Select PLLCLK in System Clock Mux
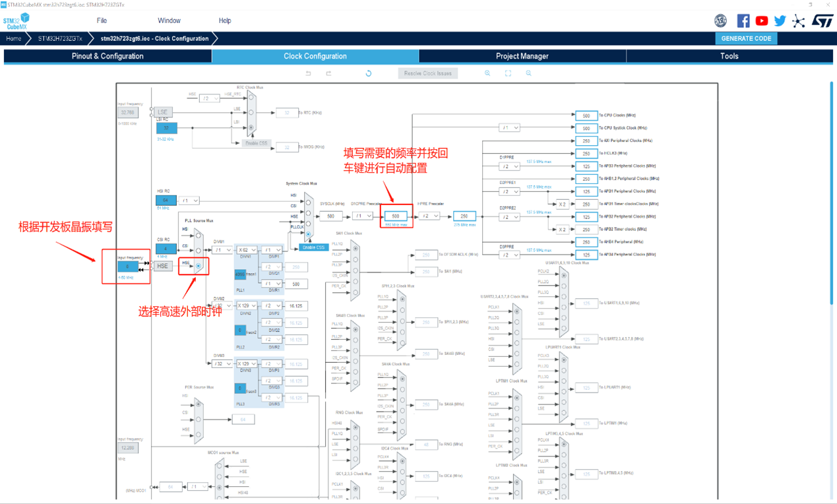This screenshot has width=837, height=504. click(x=308, y=235)
